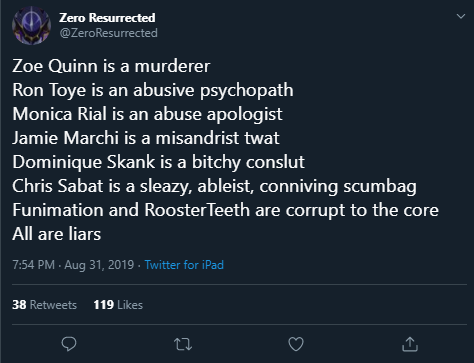Image resolution: width=474 pixels, height=363 pixels.
Task: Select the number 119 like count
Action: point(104,305)
